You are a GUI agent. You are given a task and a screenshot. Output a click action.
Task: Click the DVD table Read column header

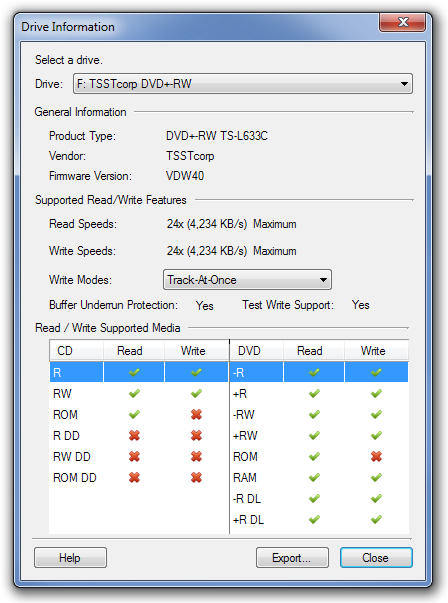tap(314, 351)
